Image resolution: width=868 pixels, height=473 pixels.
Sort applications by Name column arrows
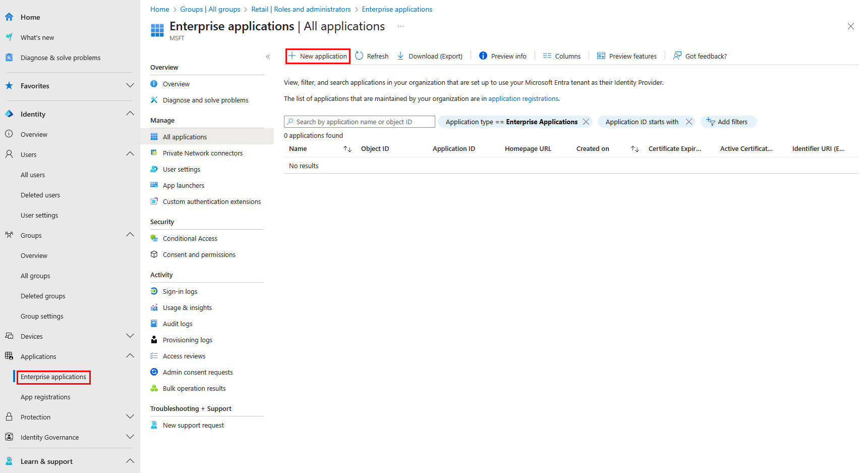pyautogui.click(x=347, y=149)
